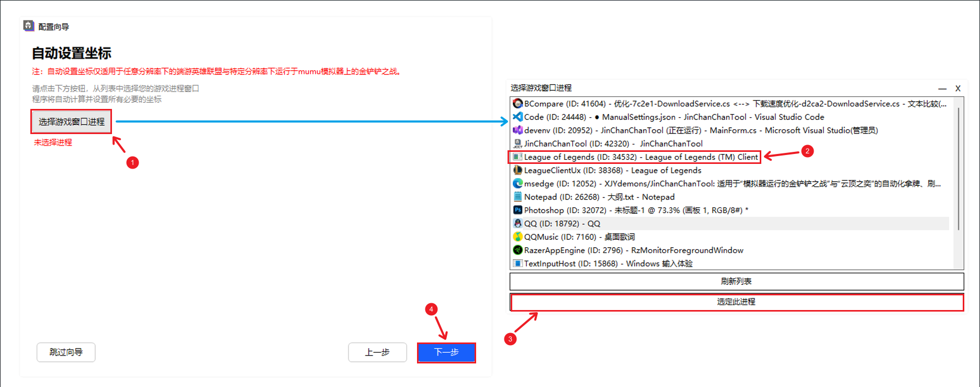980x387 pixels.
Task: Click the 下一步 button
Action: pyautogui.click(x=446, y=352)
